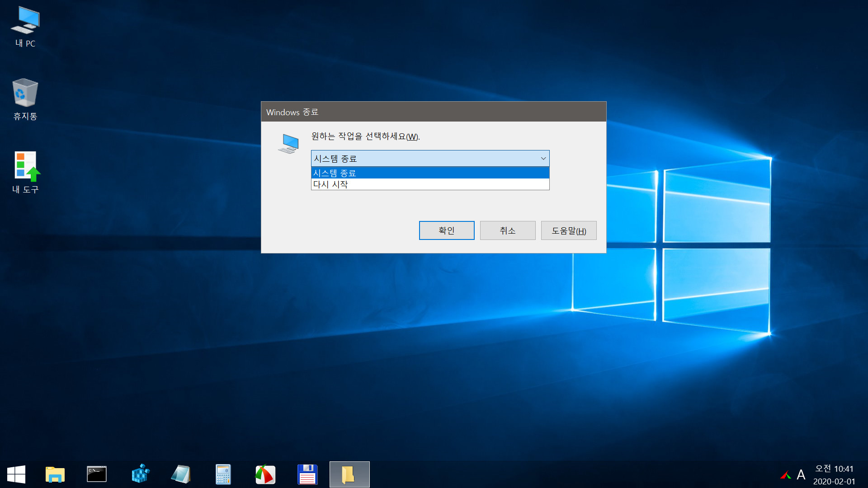Click the computer icon in shutdown dialog
The image size is (868, 488).
coord(289,144)
